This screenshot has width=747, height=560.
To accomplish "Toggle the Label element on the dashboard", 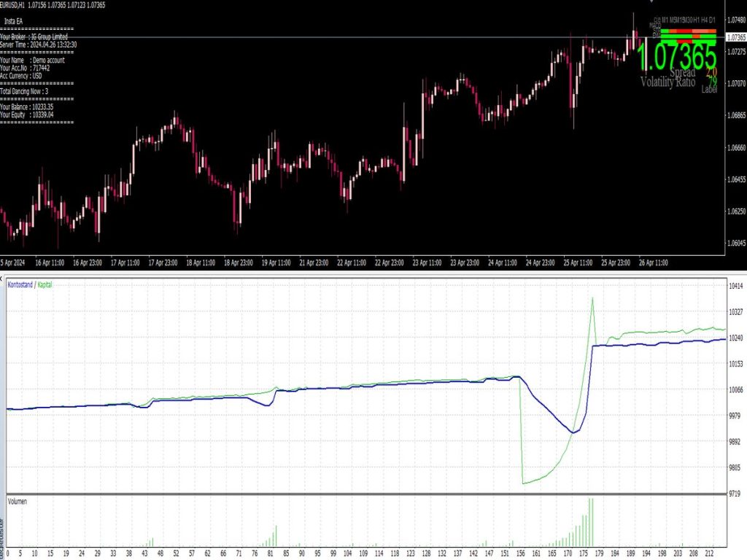I will coord(710,88).
